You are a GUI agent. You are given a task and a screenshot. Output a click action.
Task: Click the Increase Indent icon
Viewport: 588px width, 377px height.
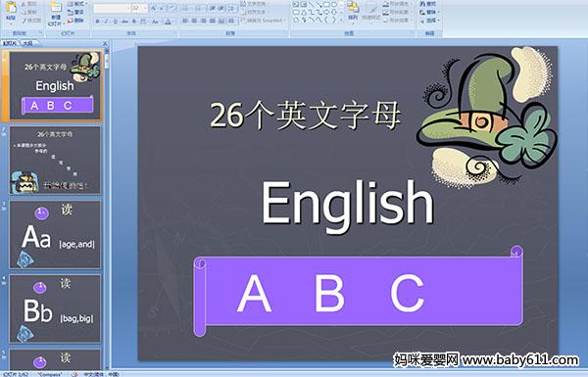[x=221, y=8]
